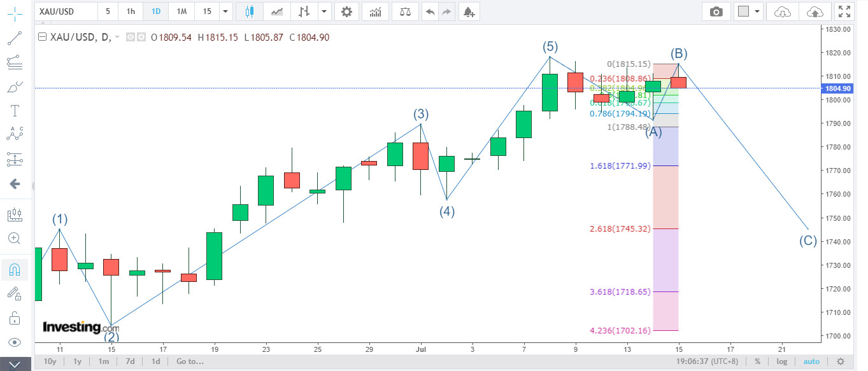This screenshot has width=868, height=371.
Task: Select the (5) Elliott wave label
Action: point(550,46)
